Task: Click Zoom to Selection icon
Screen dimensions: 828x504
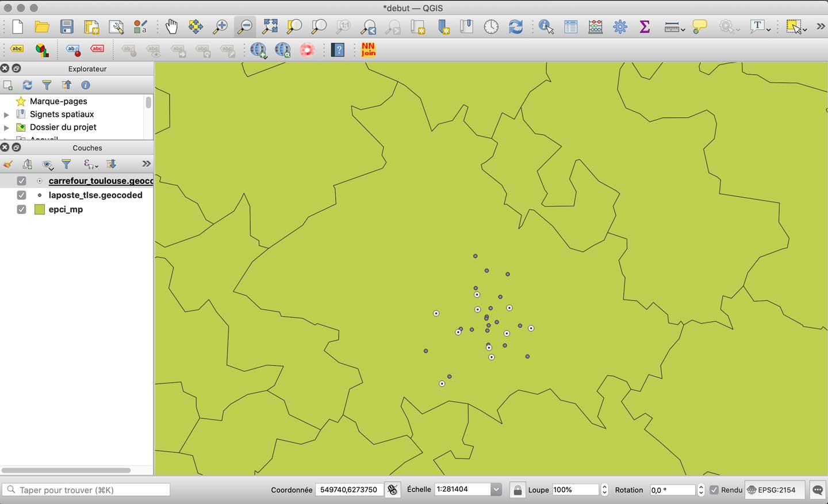Action: click(x=294, y=26)
